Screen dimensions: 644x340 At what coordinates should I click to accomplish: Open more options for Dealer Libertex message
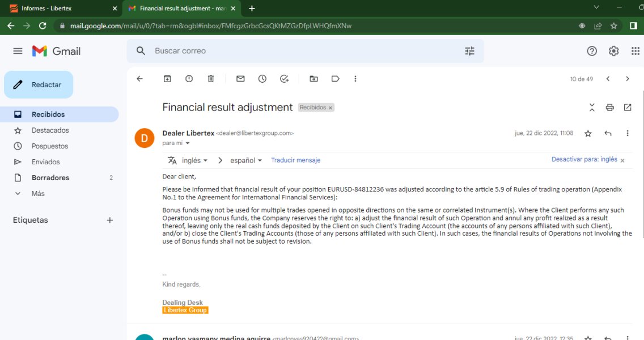click(x=627, y=133)
